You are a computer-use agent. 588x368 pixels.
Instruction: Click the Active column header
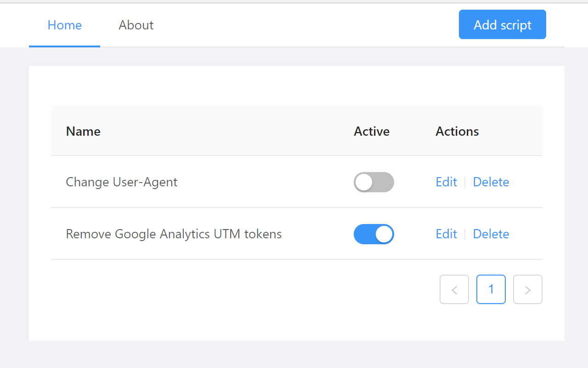pyautogui.click(x=372, y=132)
